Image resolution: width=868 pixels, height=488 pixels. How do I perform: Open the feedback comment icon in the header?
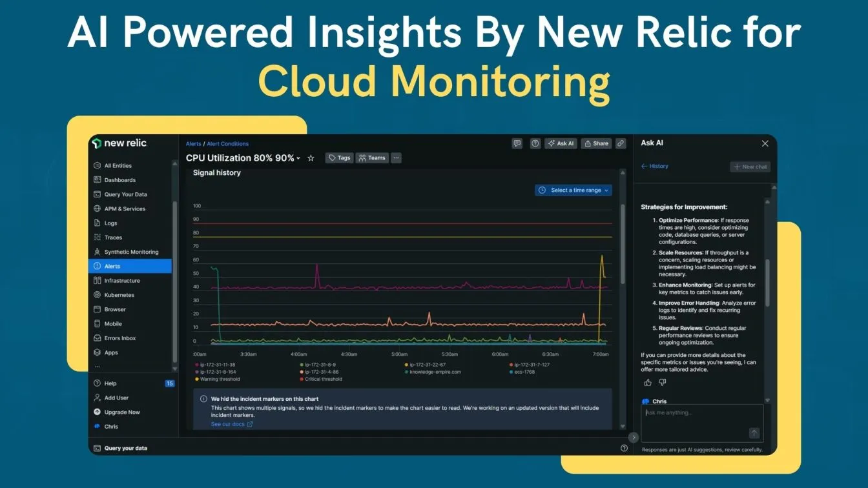click(517, 143)
